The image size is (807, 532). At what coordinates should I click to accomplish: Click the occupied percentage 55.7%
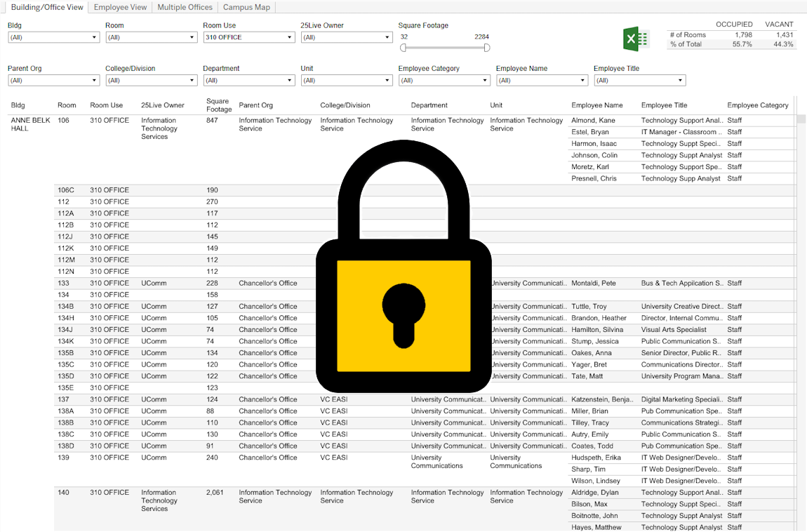tap(742, 44)
